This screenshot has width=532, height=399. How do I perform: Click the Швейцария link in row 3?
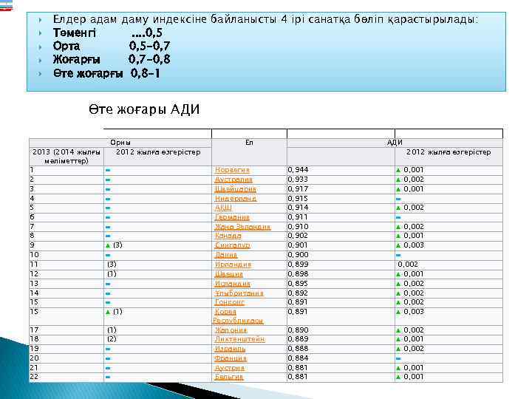236,189
